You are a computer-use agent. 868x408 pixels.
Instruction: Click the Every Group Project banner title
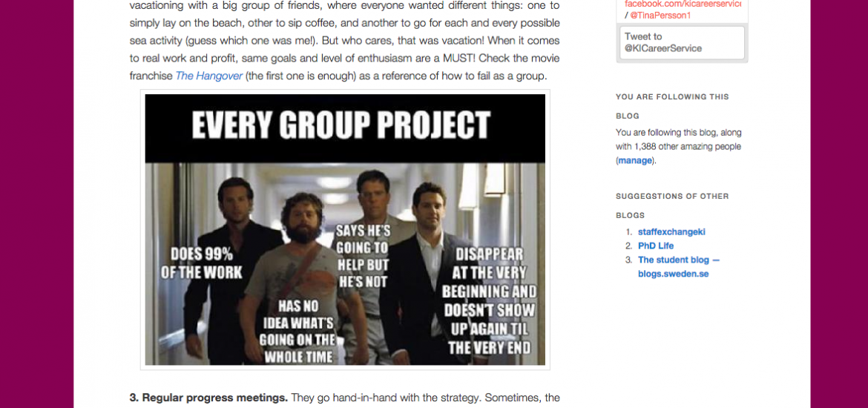341,125
